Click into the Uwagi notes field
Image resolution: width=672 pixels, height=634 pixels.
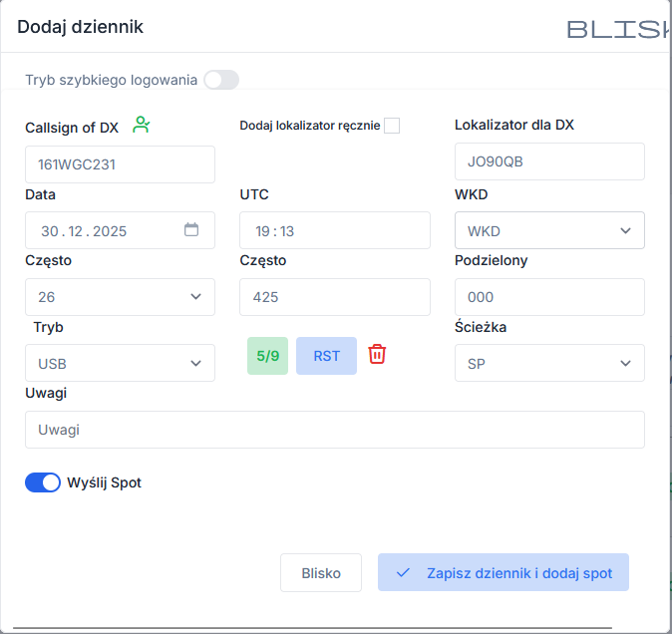(x=335, y=430)
